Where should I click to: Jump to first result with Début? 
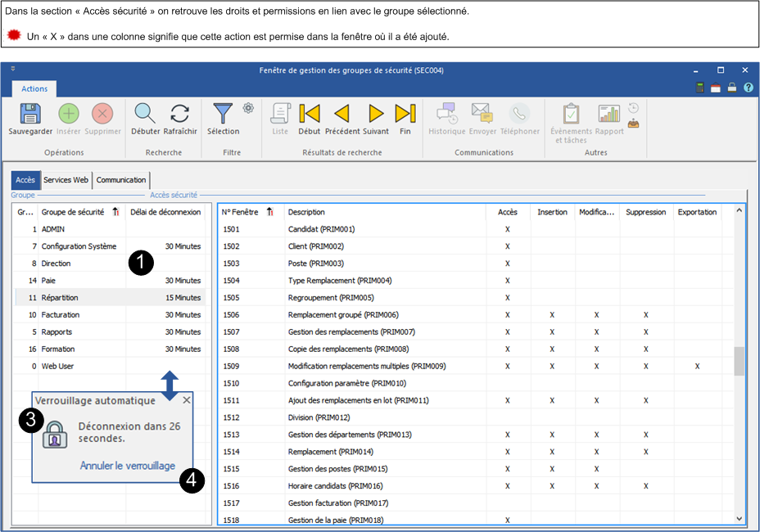pyautogui.click(x=310, y=114)
